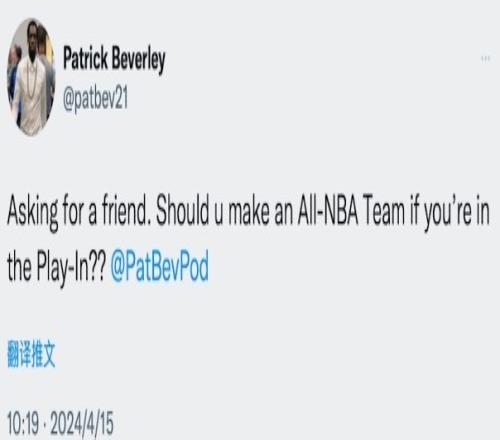
Task: Click Patrick Beverley's circular profile avatar
Action: (31, 77)
